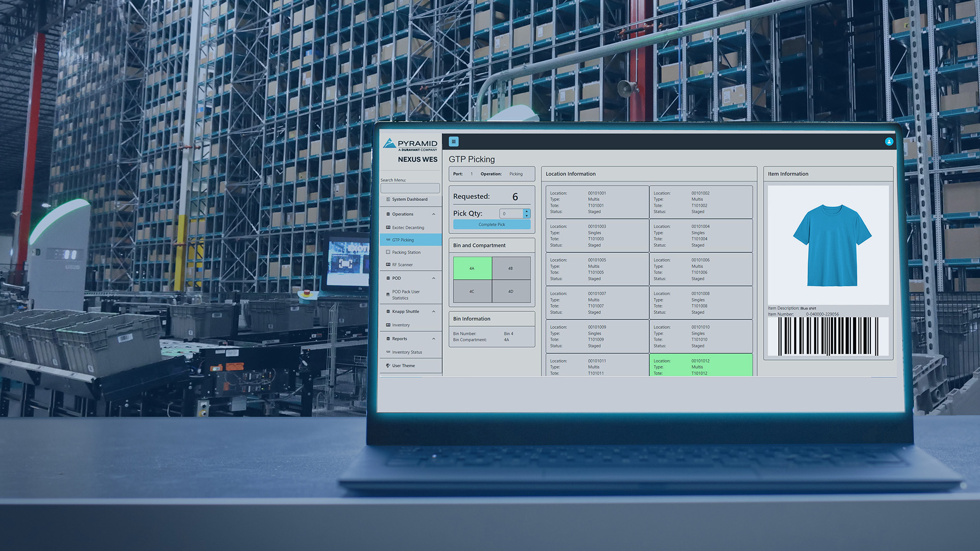
Task: Increase Pick Qty with up arrow
Action: pyautogui.click(x=526, y=211)
